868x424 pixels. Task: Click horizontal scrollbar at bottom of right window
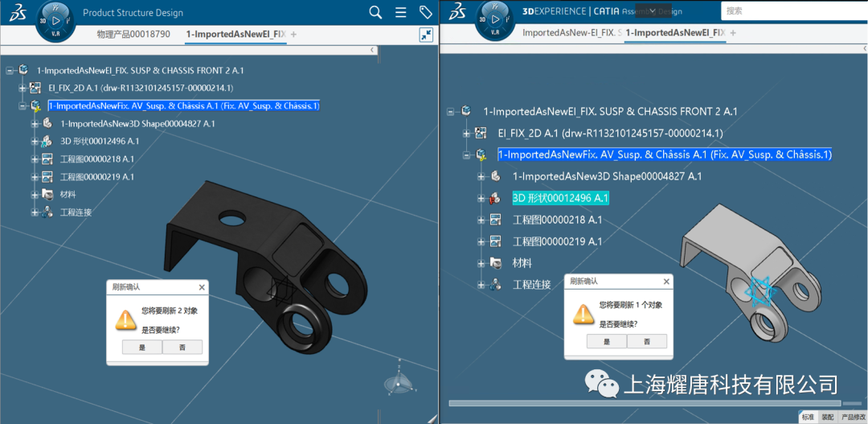pyautogui.click(x=645, y=403)
